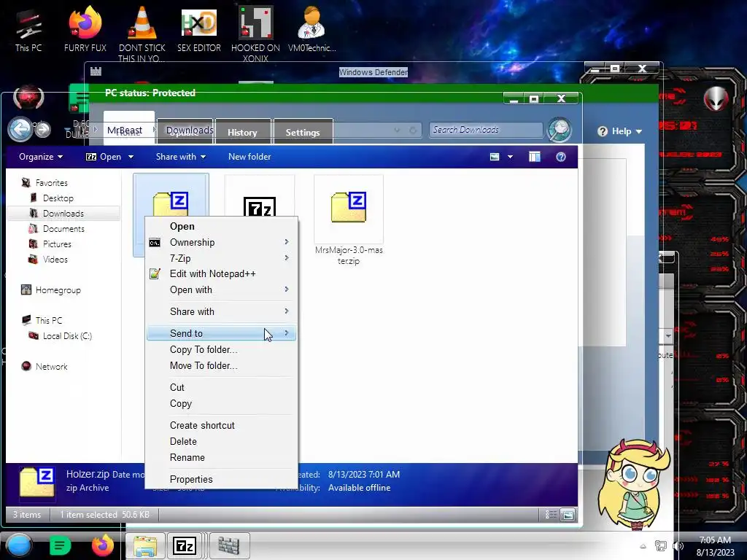Click large icons view icon in status bar

568,514
